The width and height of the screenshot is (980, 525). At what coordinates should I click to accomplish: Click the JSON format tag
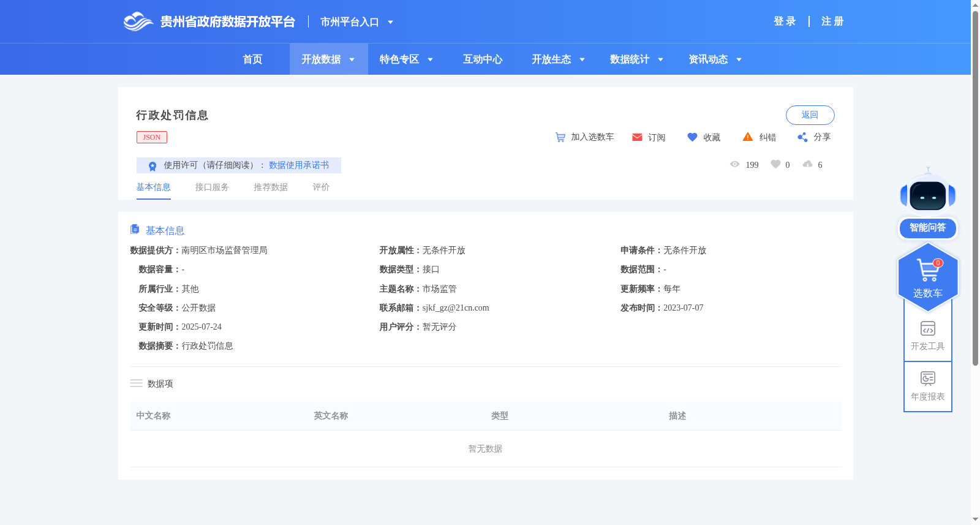tap(152, 137)
